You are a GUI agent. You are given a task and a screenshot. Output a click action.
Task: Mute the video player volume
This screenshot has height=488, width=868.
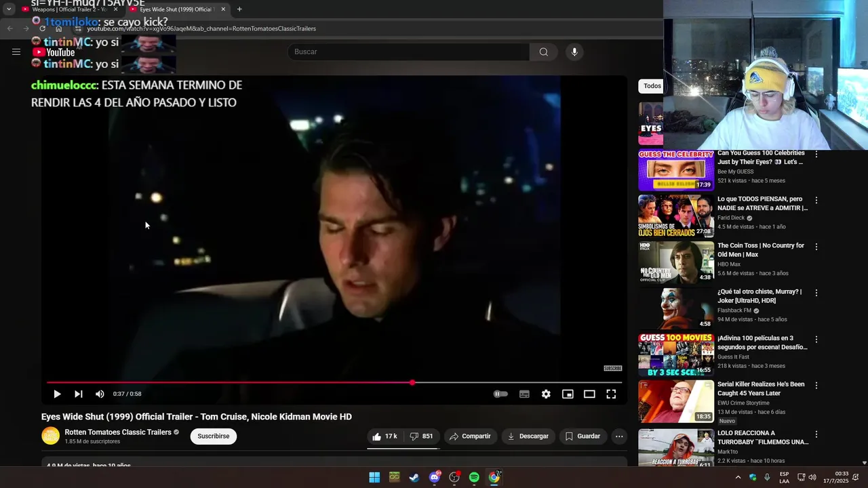pos(100,394)
